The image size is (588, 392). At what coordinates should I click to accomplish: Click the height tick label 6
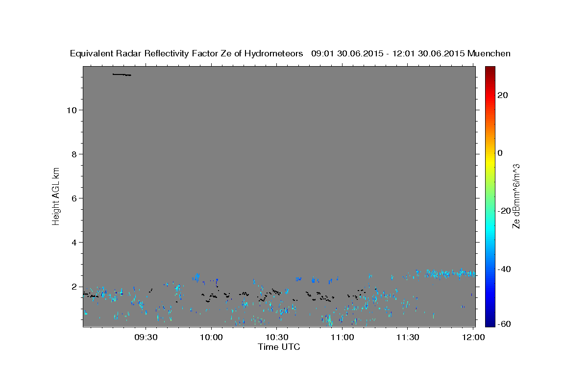(x=74, y=198)
